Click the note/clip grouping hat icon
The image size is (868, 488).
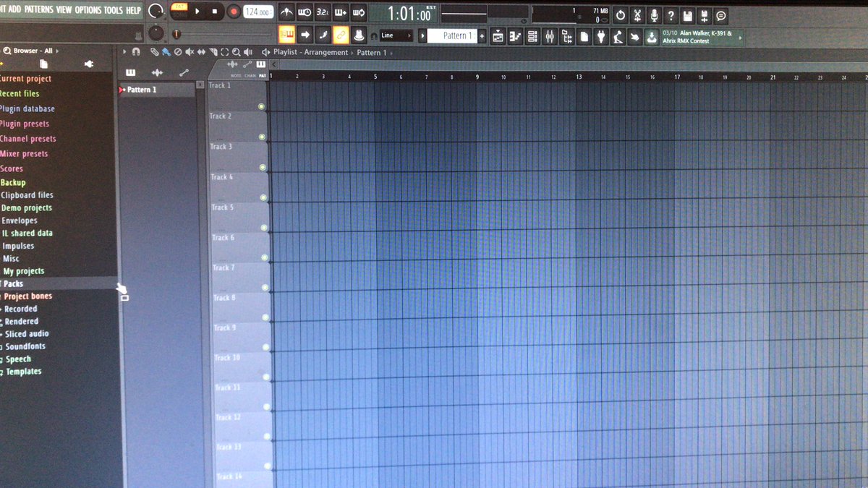[x=358, y=35]
